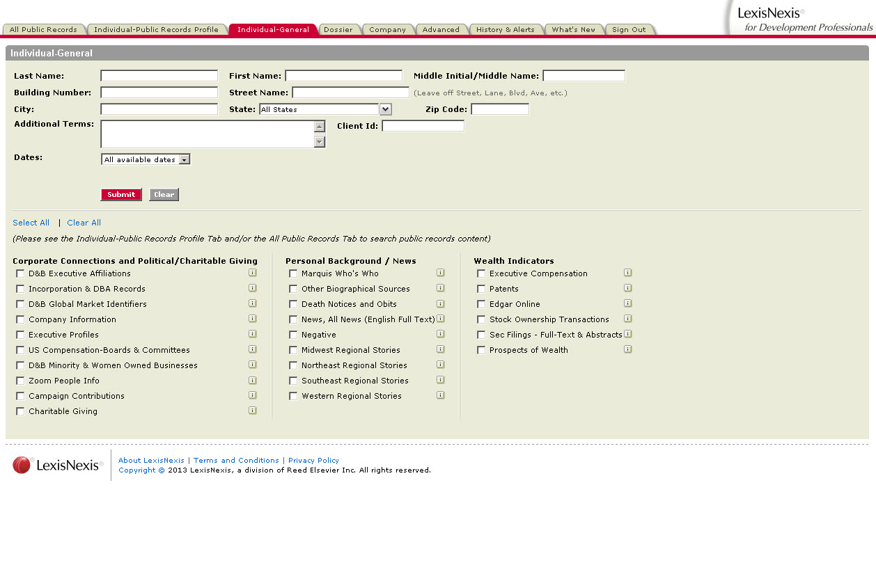The width and height of the screenshot is (876, 588).
Task: Click info icon for Death Notices and Obits
Action: pos(440,303)
